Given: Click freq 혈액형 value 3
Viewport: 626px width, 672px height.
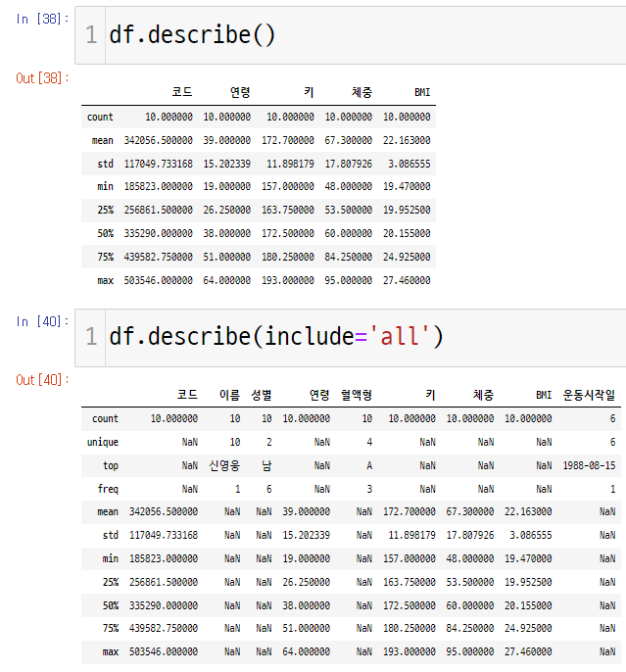Looking at the screenshot, I should coord(369,489).
